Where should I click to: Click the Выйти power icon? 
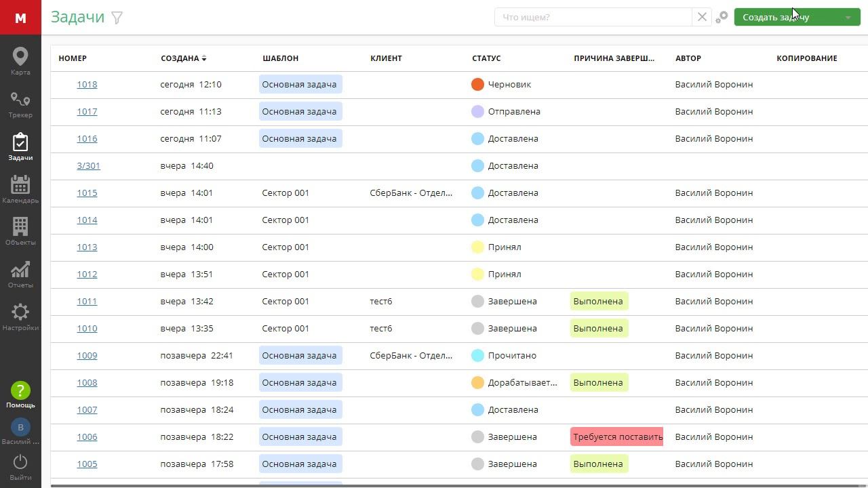coord(20,462)
